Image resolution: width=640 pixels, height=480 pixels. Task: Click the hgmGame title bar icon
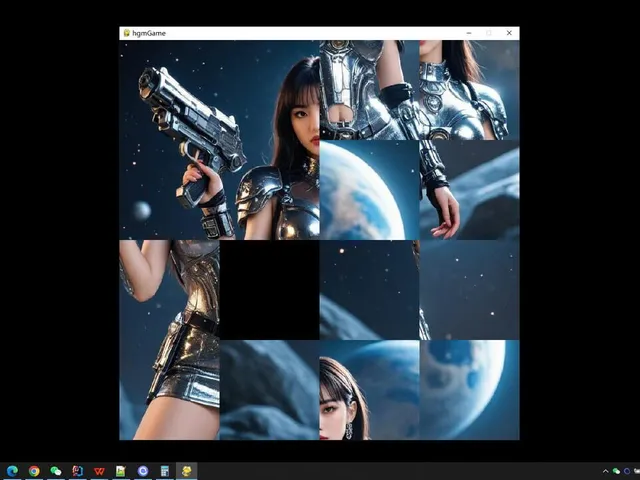[x=127, y=33]
